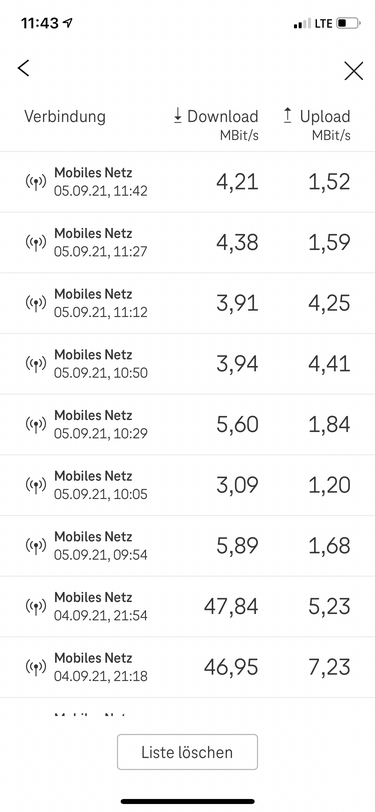Viewport: 375px width, 812px height.
Task: Close the results list with X
Action: [353, 70]
